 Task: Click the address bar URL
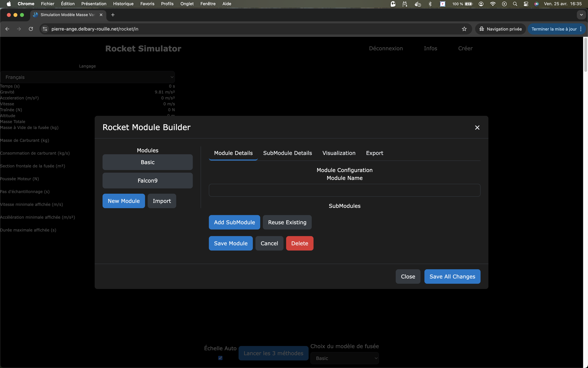tap(95, 29)
